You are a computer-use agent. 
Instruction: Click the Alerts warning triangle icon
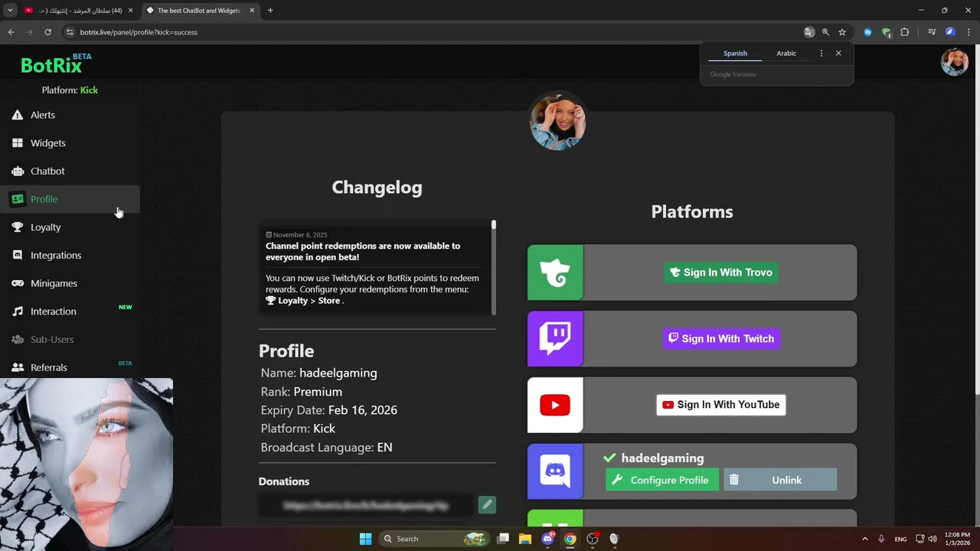click(18, 115)
